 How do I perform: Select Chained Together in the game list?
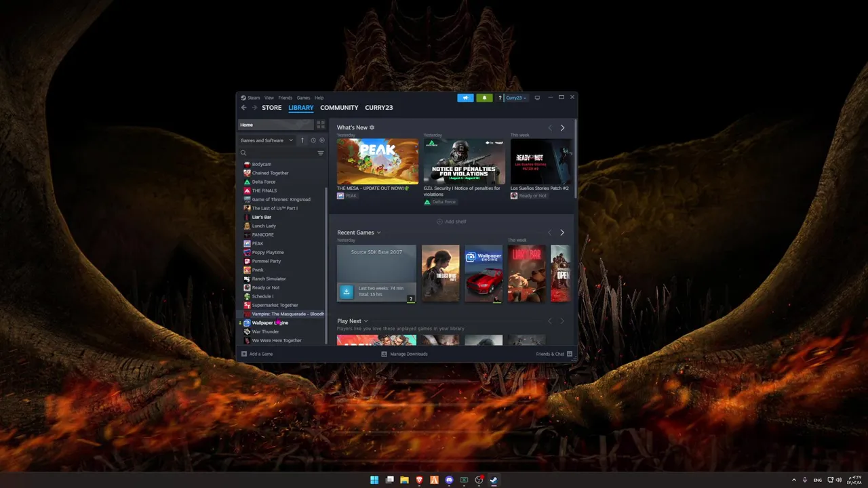click(271, 173)
